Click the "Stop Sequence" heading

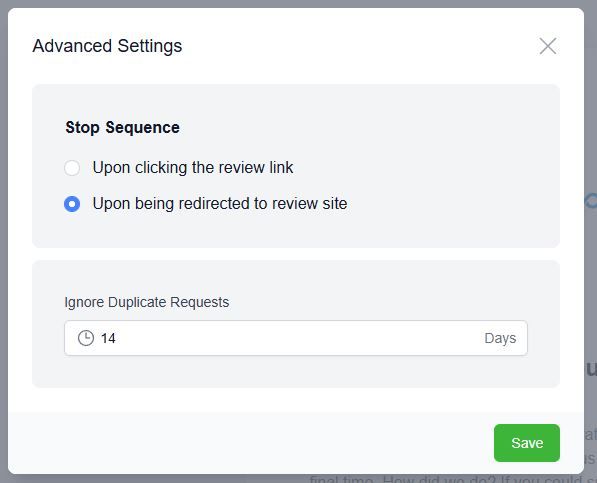(123, 128)
